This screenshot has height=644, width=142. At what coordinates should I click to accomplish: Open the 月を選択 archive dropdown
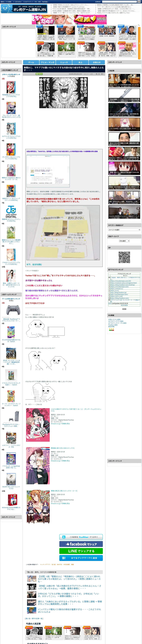[x=124, y=241]
